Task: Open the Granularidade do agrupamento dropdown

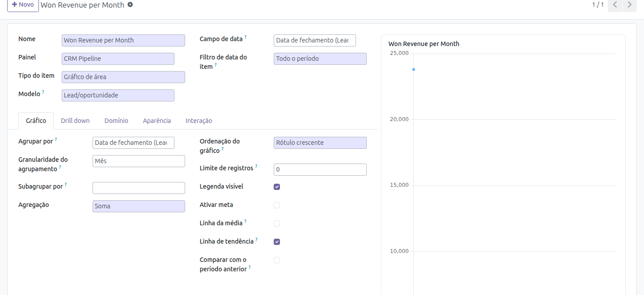Action: click(x=139, y=161)
